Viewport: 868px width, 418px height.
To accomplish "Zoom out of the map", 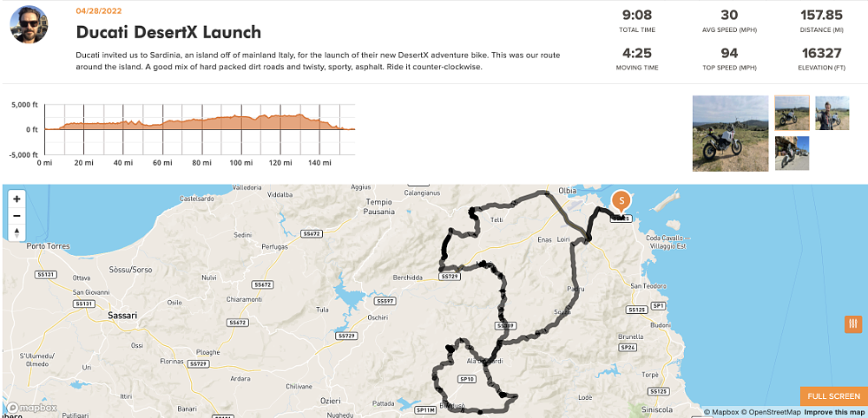I will (17, 215).
